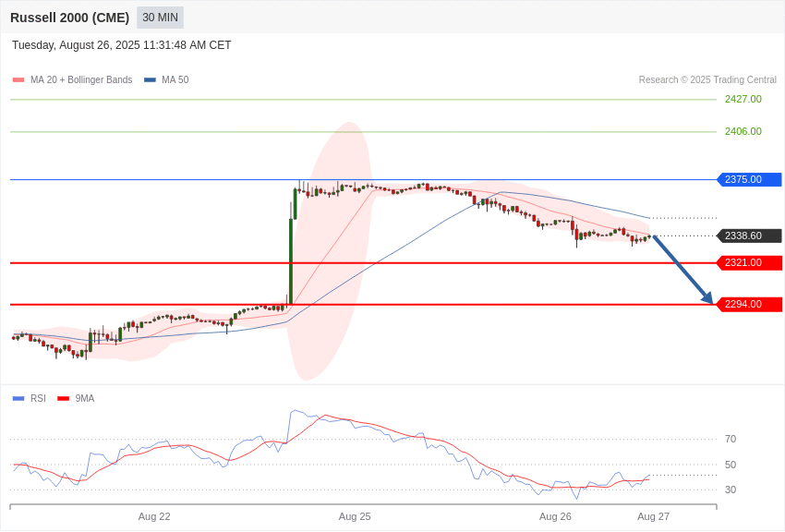Click the pink MA 20 legend swatch
The image size is (785, 532).
click(18, 80)
